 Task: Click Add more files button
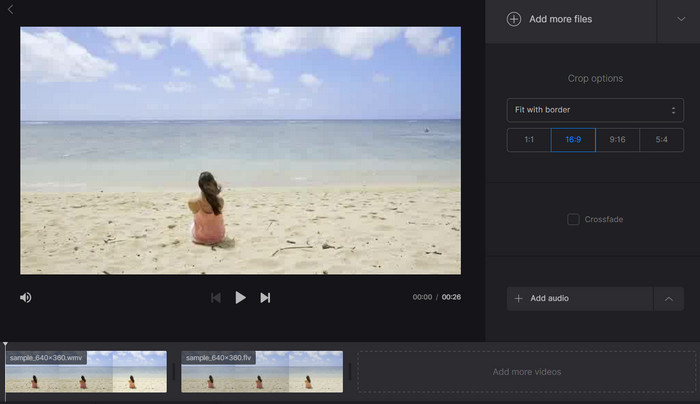coord(571,19)
